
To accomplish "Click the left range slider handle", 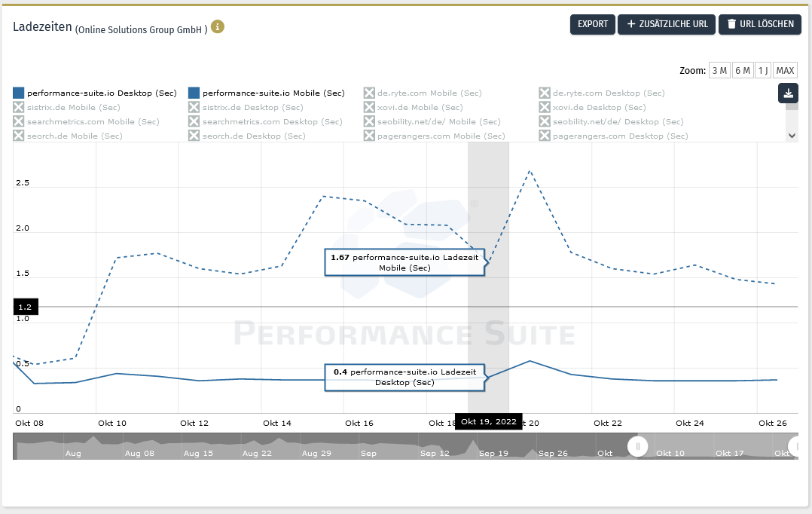I will [x=638, y=446].
